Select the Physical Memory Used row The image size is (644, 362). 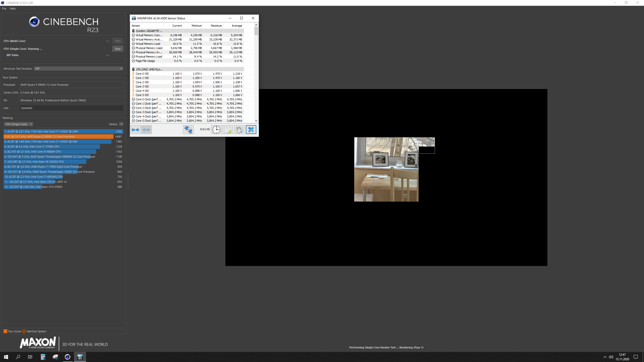point(187,48)
